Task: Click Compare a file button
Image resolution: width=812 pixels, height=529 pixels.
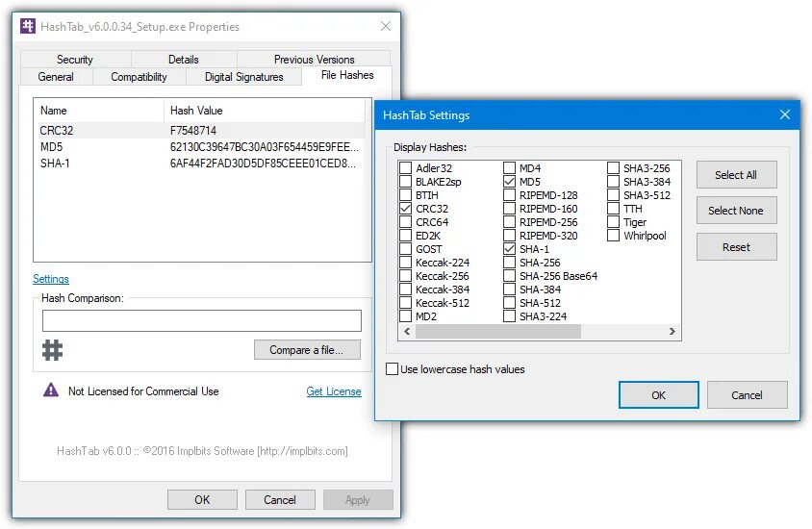Action: (x=307, y=350)
